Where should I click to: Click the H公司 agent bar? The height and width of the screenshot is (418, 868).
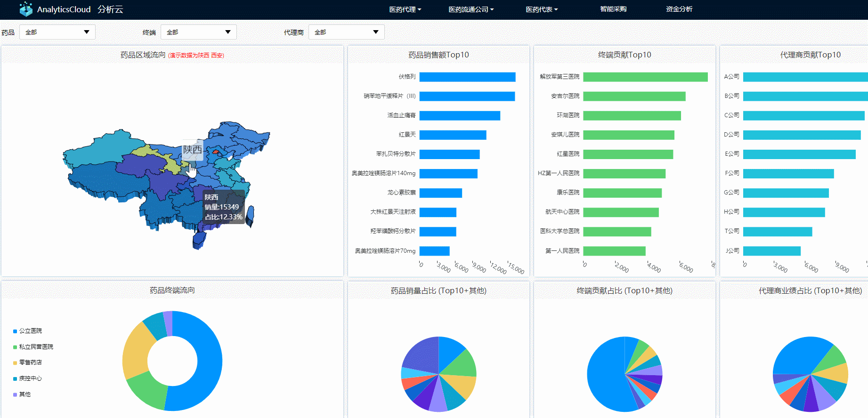coord(784,212)
